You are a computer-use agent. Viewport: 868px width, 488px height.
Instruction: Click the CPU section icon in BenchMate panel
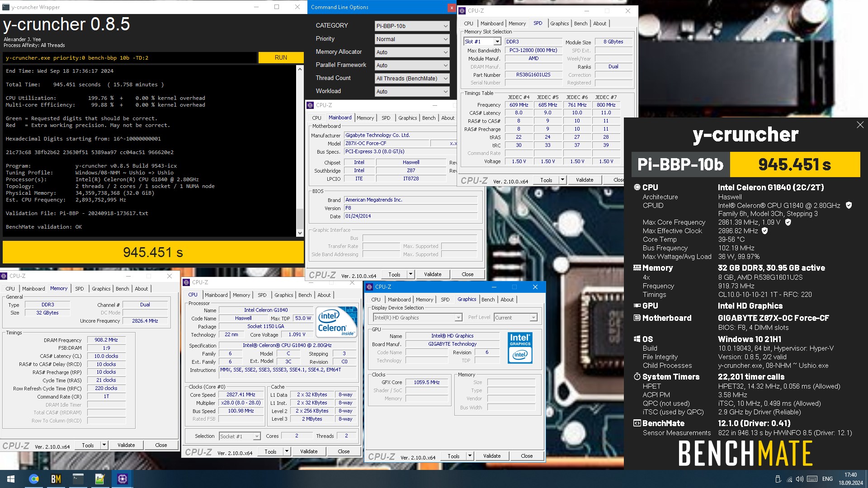click(x=637, y=187)
